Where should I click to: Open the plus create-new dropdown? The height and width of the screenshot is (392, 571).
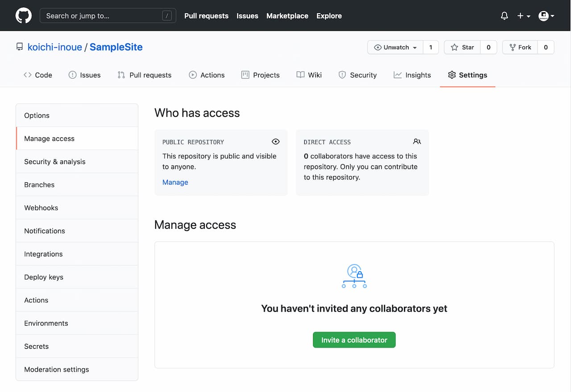pos(523,16)
